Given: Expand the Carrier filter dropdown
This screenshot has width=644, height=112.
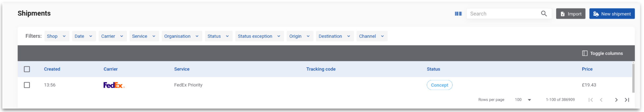Looking at the screenshot, I should tap(112, 36).
